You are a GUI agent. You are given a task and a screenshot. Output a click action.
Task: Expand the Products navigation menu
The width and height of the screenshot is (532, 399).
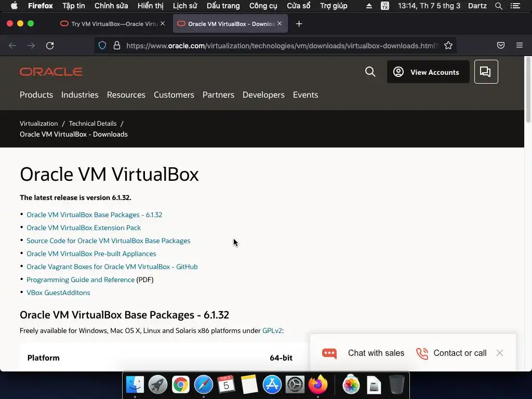pos(36,95)
